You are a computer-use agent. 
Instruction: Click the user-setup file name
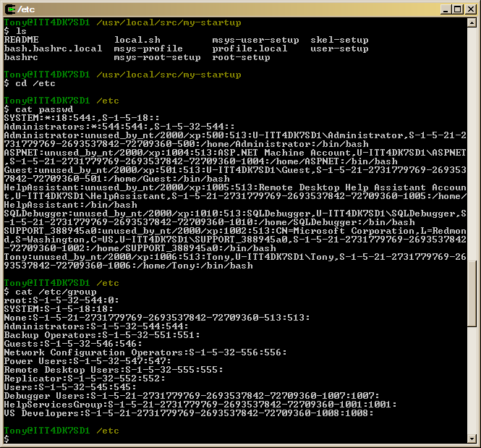pos(339,48)
